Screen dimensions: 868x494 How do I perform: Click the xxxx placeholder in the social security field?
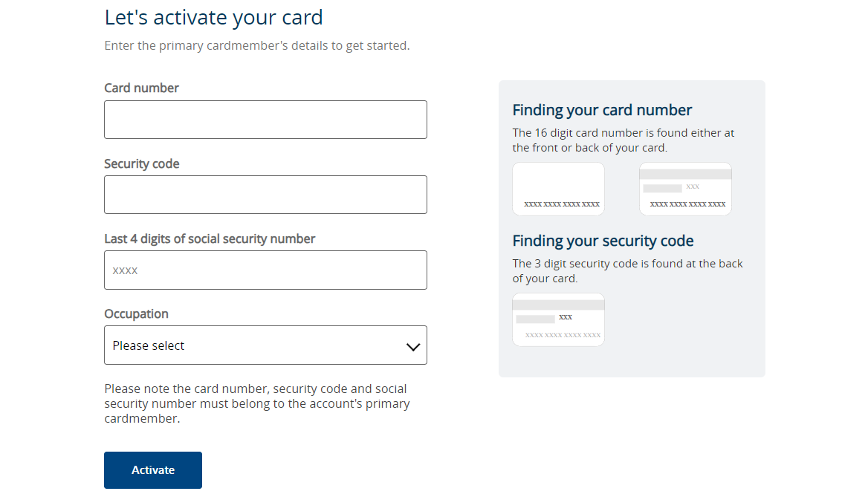pos(123,270)
